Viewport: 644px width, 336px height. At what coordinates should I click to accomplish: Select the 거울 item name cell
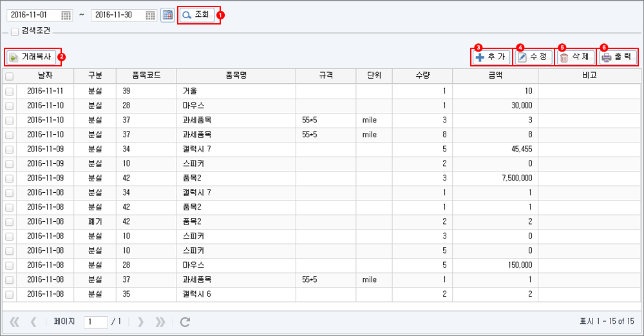click(236, 91)
